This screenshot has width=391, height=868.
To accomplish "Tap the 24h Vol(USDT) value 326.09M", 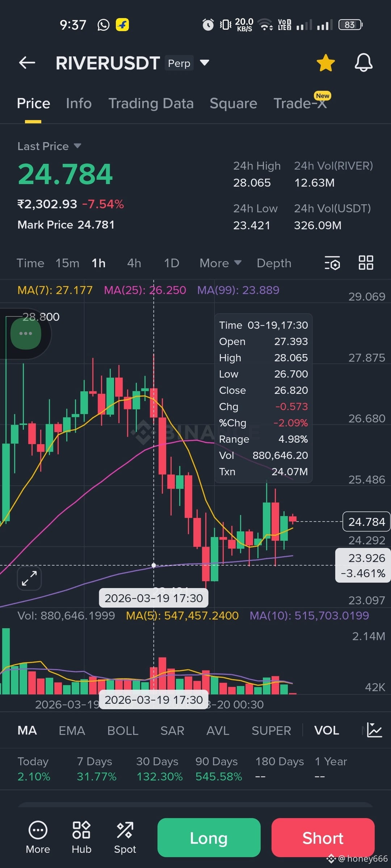I will tap(318, 225).
